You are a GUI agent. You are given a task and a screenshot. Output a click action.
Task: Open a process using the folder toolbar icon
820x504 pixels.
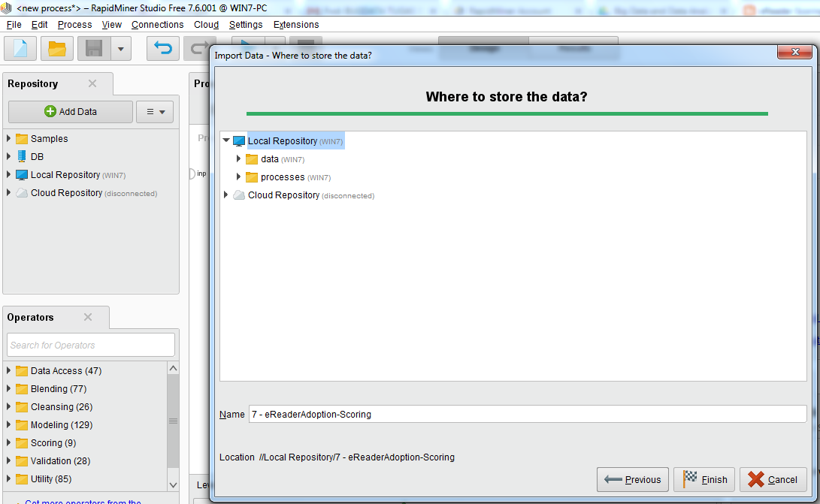(x=56, y=48)
